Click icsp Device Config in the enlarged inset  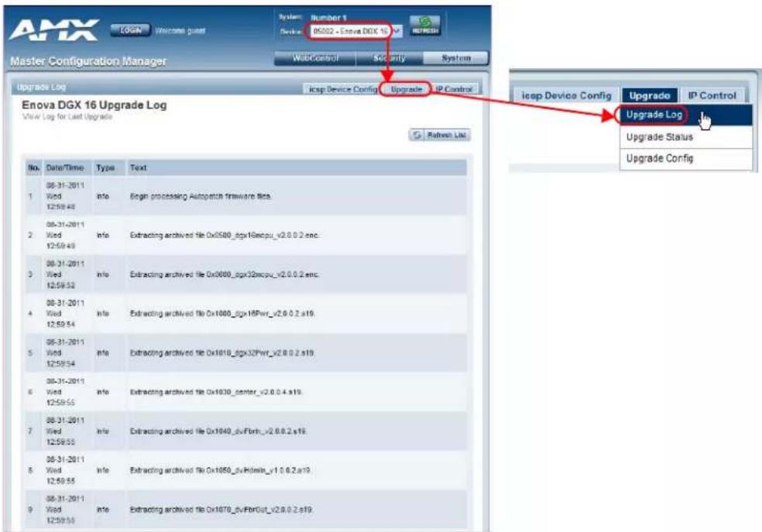tap(566, 96)
